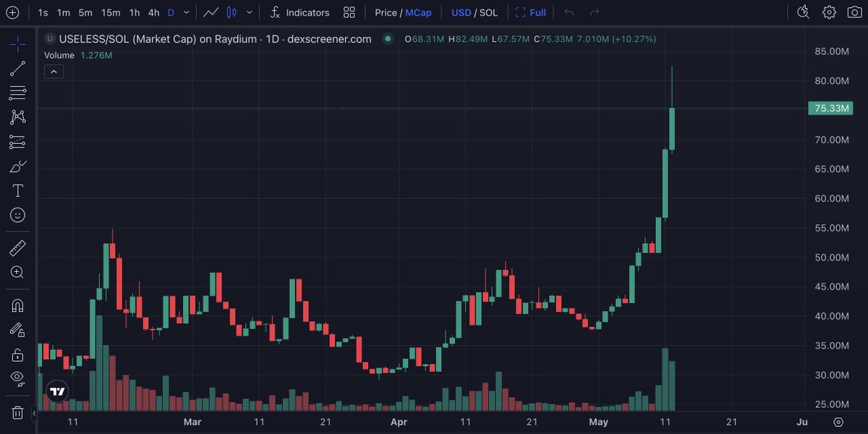Click the green market status dot

(388, 39)
